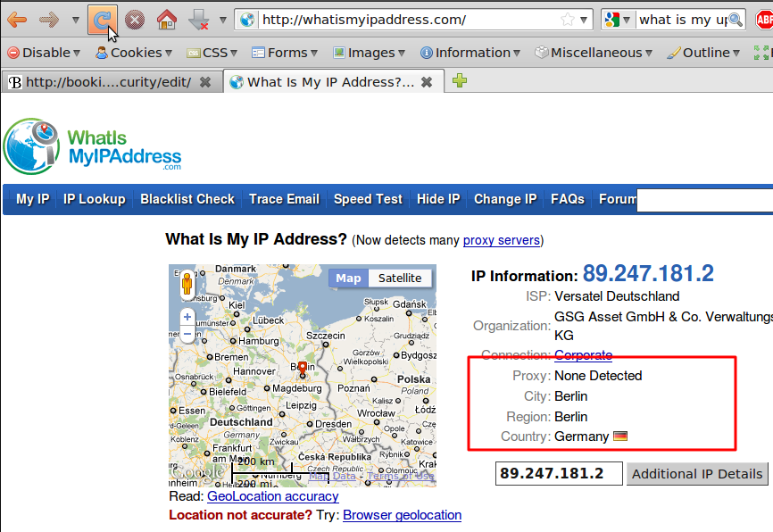
Task: Click the forward navigation arrow
Action: (49, 19)
